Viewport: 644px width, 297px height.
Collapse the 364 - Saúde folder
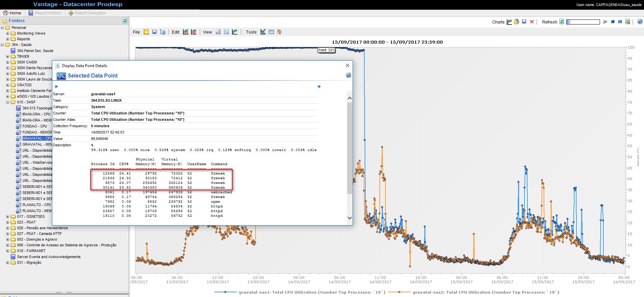2,45
